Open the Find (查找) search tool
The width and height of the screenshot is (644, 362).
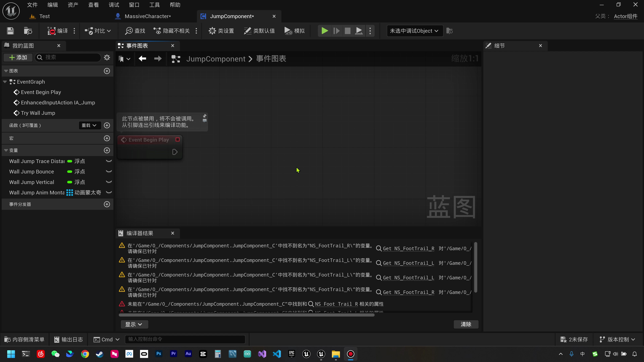click(135, 31)
